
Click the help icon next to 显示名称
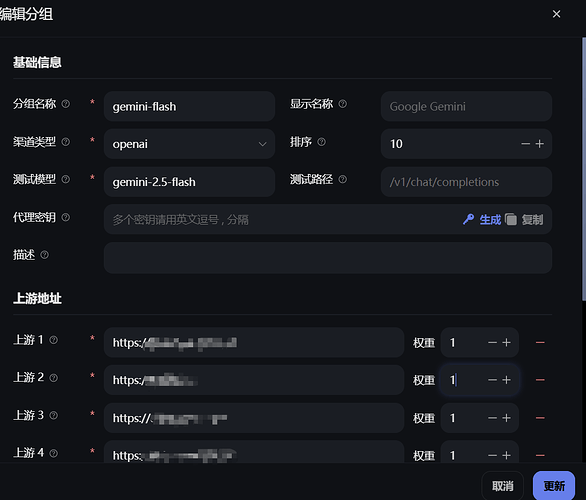(x=342, y=104)
